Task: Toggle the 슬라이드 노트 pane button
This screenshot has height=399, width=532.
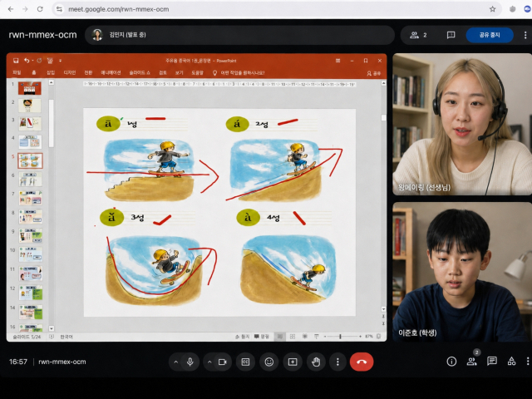Action: (x=243, y=337)
